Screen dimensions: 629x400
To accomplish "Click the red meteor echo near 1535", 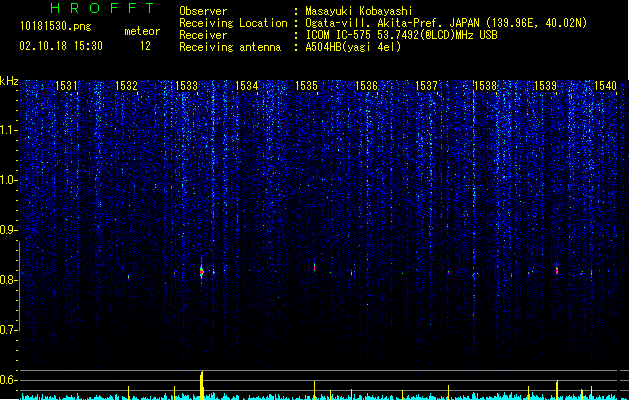I will [314, 266].
